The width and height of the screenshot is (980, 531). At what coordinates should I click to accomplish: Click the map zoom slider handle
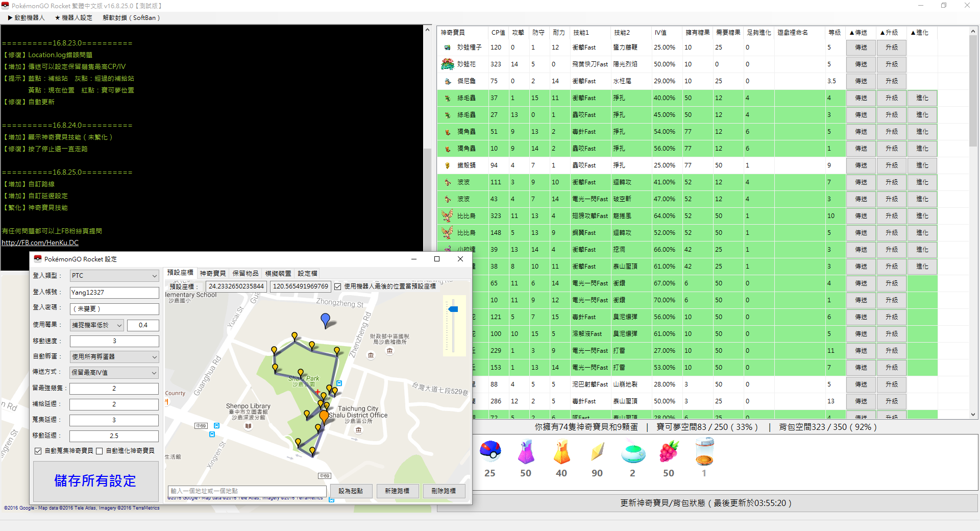453,309
